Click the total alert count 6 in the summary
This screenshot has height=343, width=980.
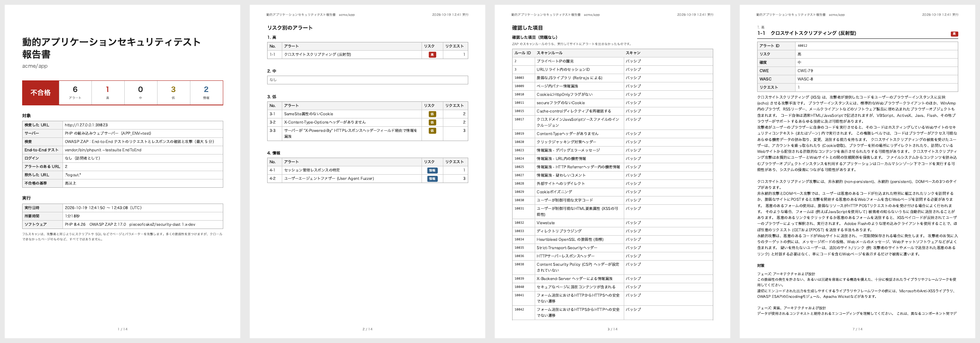coord(75,90)
